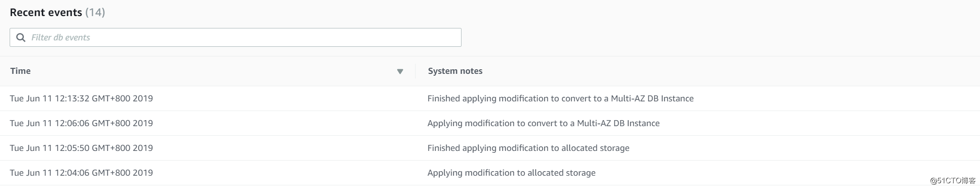Click 'Multi-AZ DB Instance' in the 12:13:32 row

click(x=652, y=99)
